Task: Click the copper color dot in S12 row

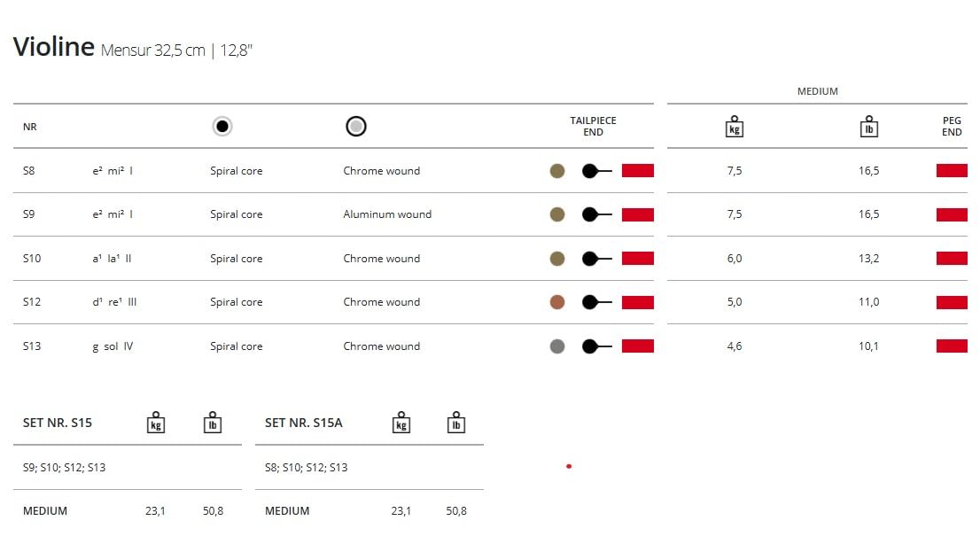Action: click(557, 302)
